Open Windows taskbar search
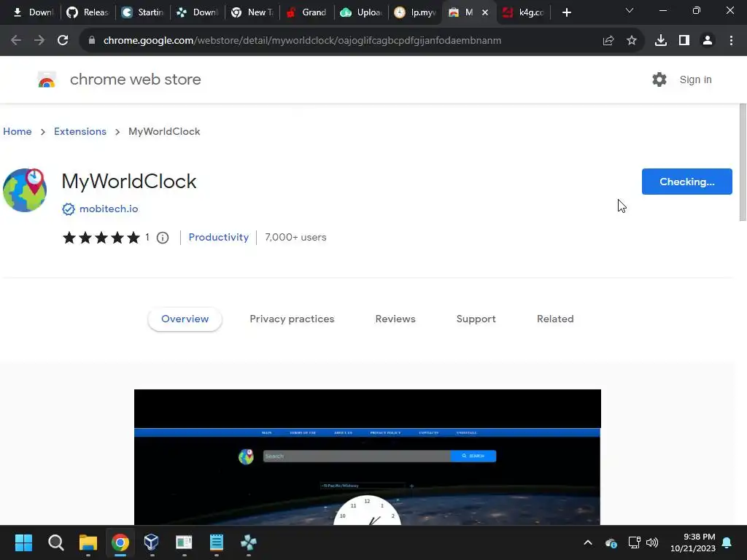 55,542
